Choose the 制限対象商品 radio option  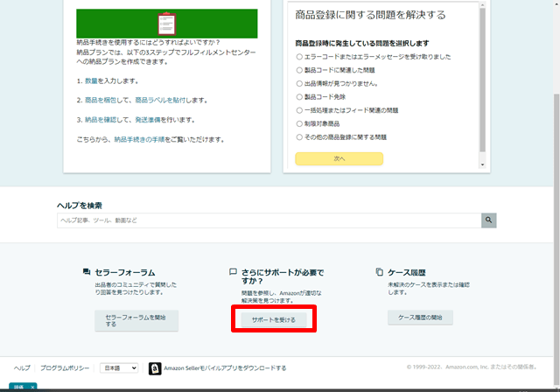[299, 123]
